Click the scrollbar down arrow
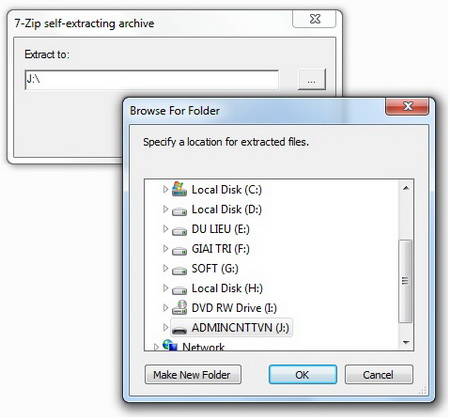The width and height of the screenshot is (450, 420). click(406, 342)
